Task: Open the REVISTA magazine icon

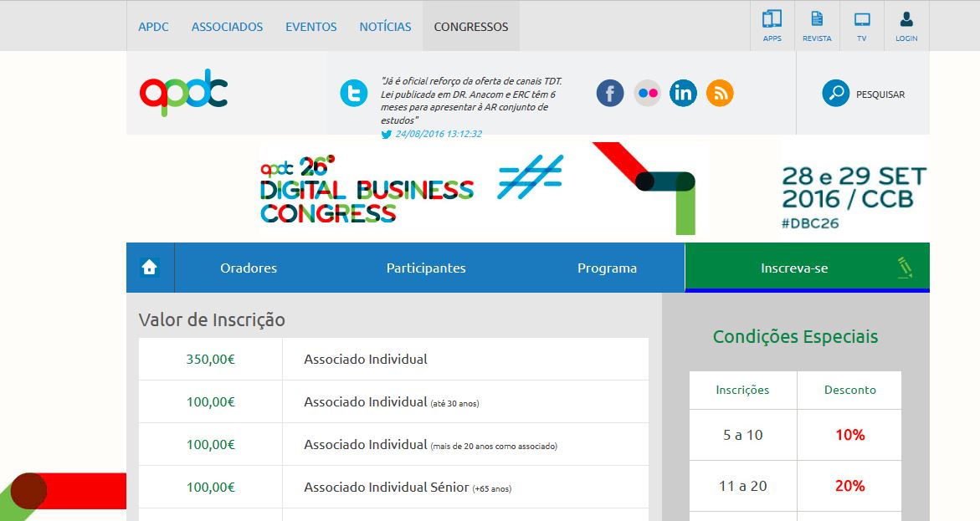Action: click(817, 26)
